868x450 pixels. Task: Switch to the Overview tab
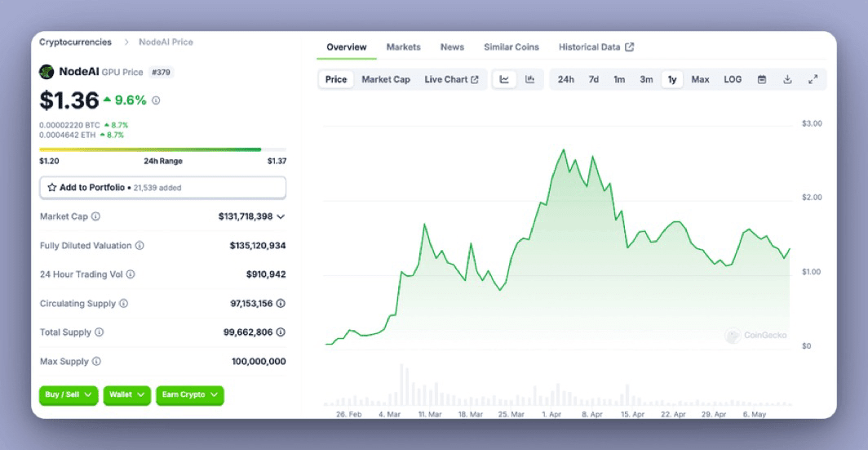pyautogui.click(x=347, y=47)
